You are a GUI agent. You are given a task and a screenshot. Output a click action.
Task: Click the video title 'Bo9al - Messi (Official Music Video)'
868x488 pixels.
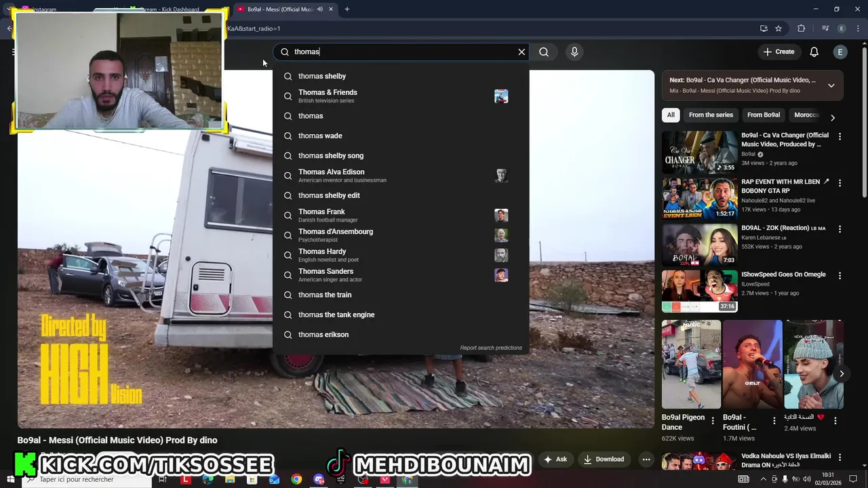pyautogui.click(x=117, y=441)
